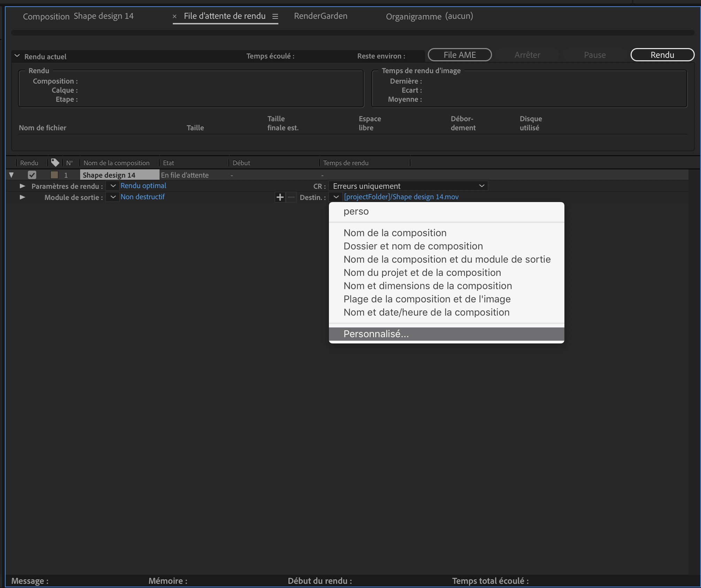701x588 pixels.
Task: Click the label tag column icon
Action: (55, 163)
